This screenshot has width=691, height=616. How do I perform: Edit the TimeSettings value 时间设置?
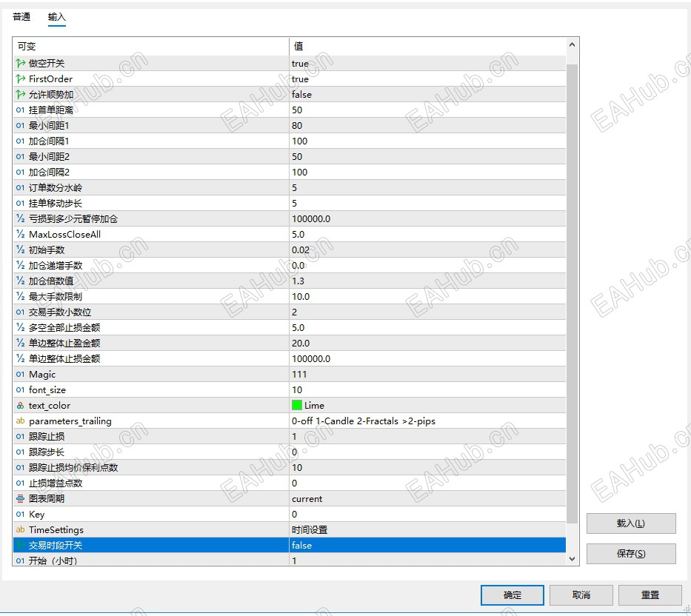(427, 529)
